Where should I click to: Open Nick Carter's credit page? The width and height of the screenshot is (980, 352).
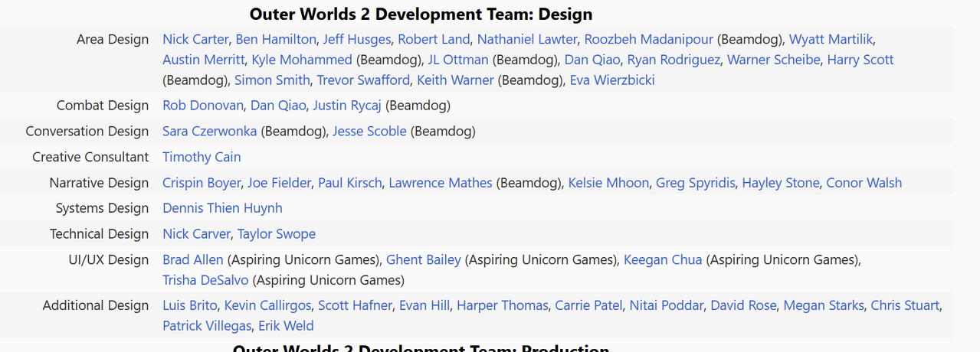(195, 39)
